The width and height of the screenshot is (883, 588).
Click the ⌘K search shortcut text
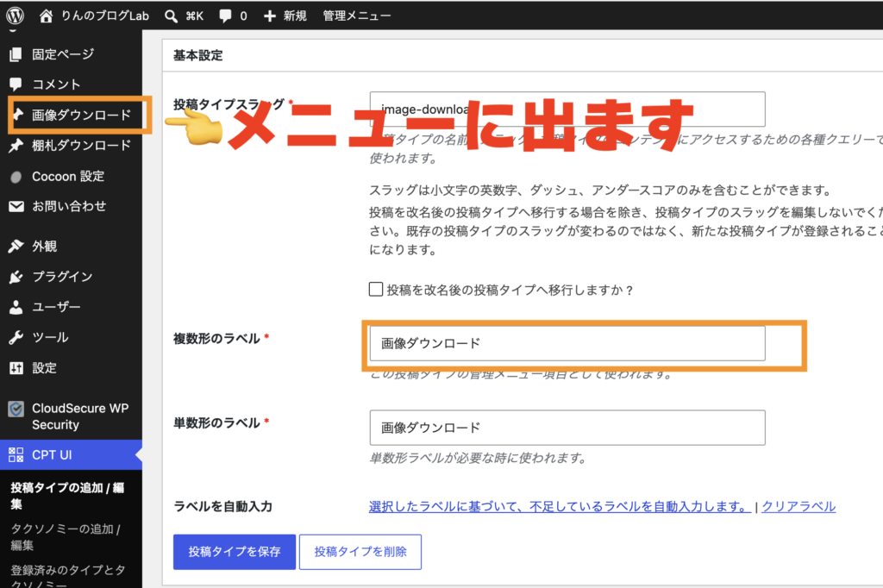click(x=194, y=16)
